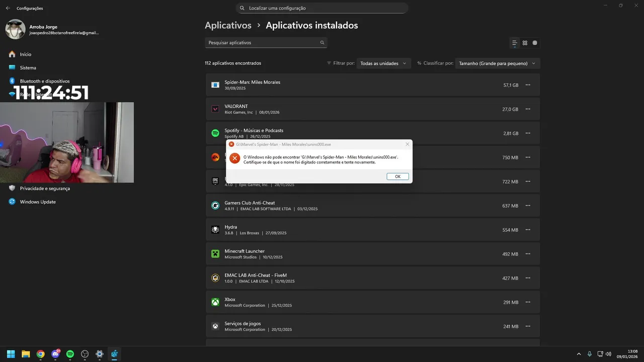Viewport: 644px width, 362px height.
Task: Open Spotify from the taskbar
Action: pos(70,354)
